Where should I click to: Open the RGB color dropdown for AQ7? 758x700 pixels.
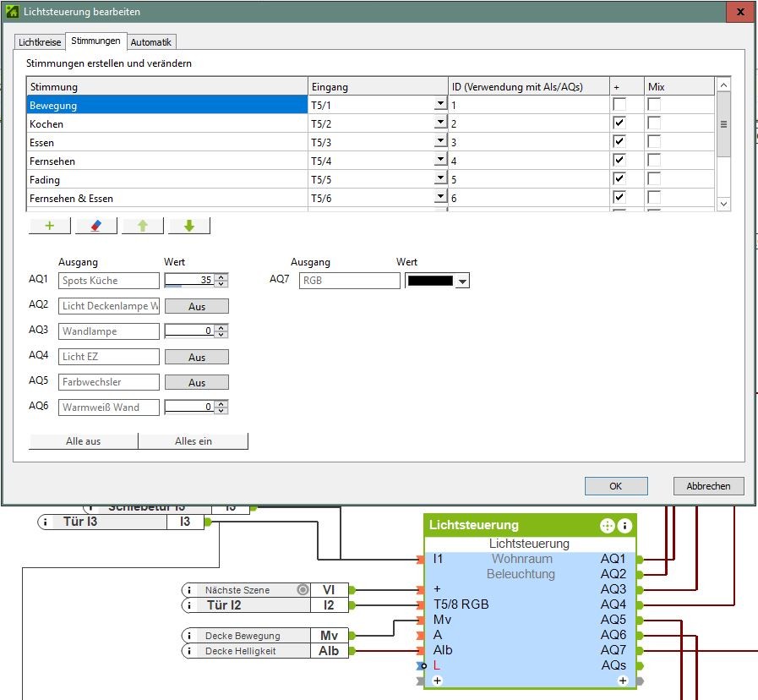coord(462,282)
